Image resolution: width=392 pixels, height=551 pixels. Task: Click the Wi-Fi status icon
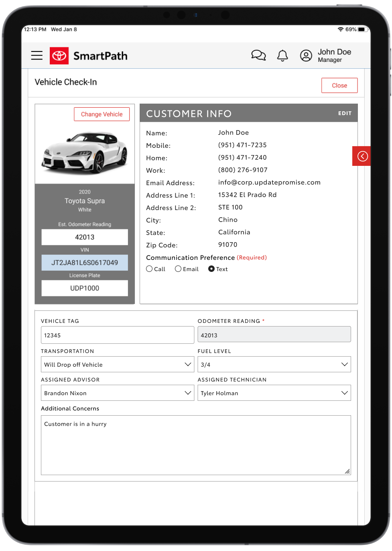341,29
